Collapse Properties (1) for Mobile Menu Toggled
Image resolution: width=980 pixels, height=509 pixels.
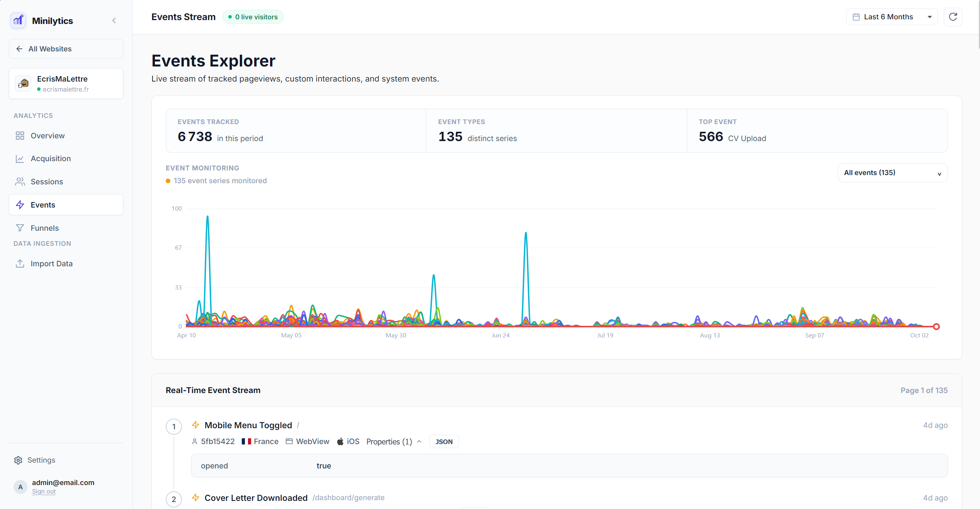point(394,441)
